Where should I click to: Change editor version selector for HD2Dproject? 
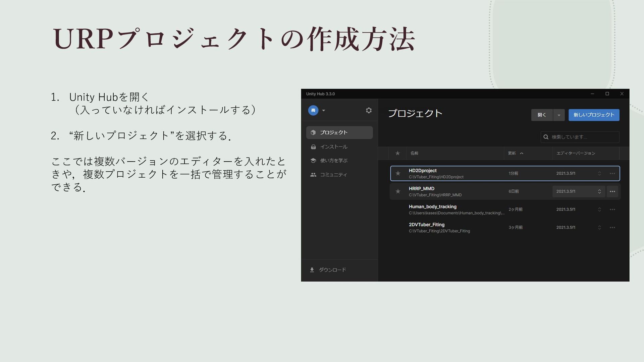coord(579,173)
